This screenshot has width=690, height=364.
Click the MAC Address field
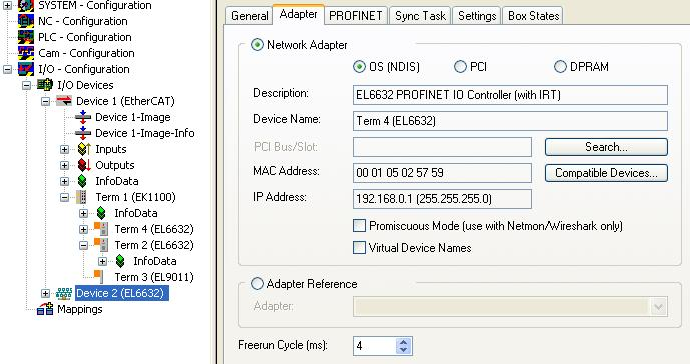click(x=442, y=173)
